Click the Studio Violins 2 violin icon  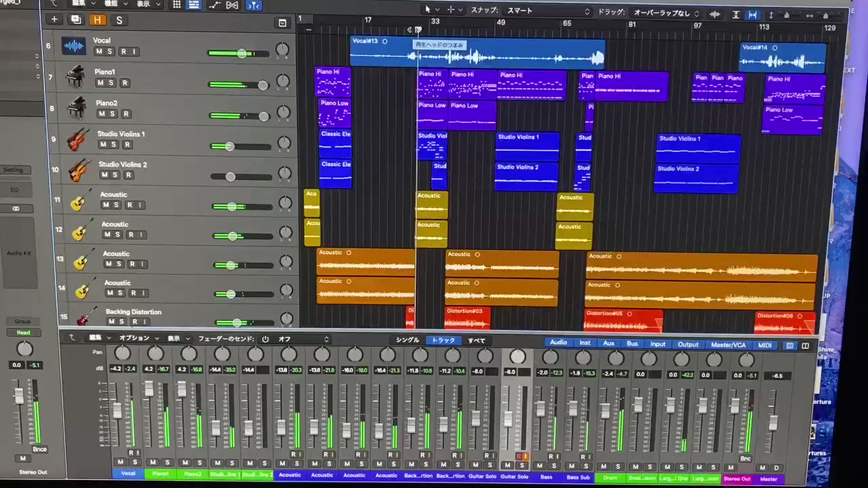80,169
